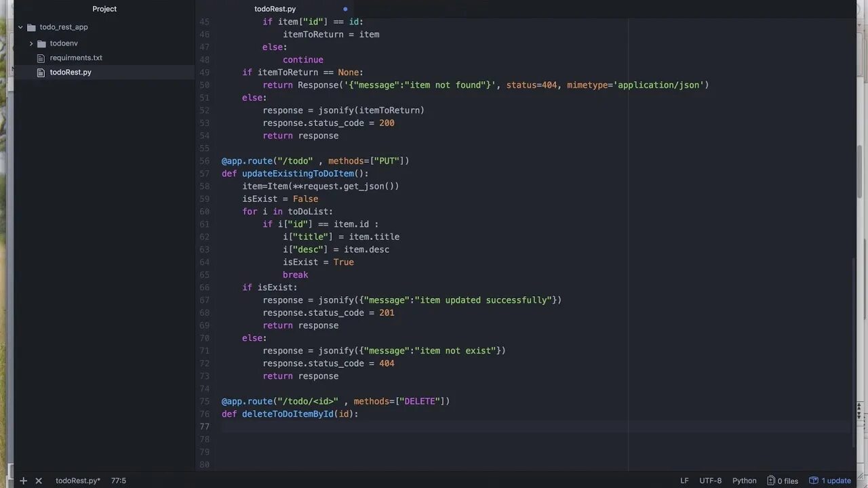Image resolution: width=868 pixels, height=488 pixels.
Task: Click 'application/json' mimetype string
Action: (x=658, y=85)
